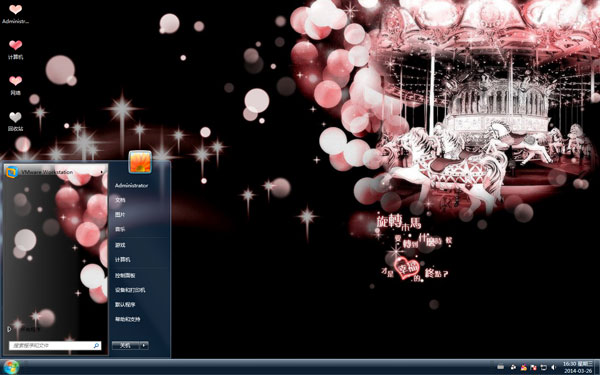Open the Administrator folder from Start menu
The image size is (600, 375).
(x=131, y=186)
